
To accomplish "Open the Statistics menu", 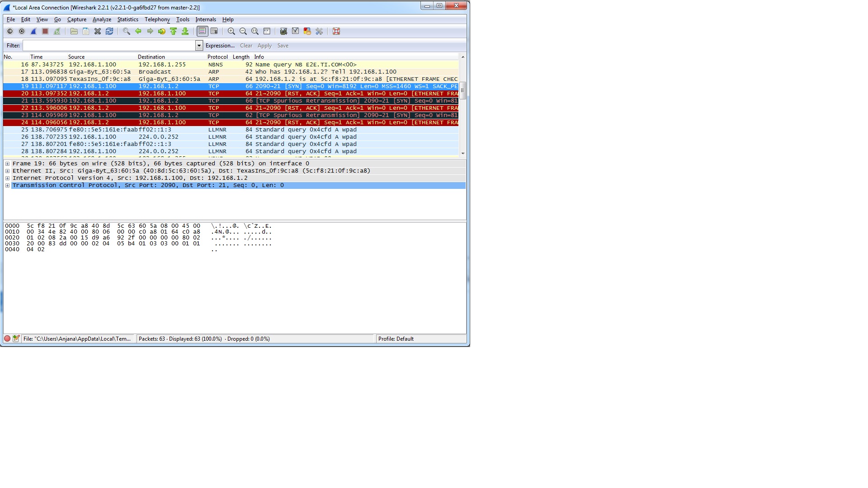I will click(127, 19).
